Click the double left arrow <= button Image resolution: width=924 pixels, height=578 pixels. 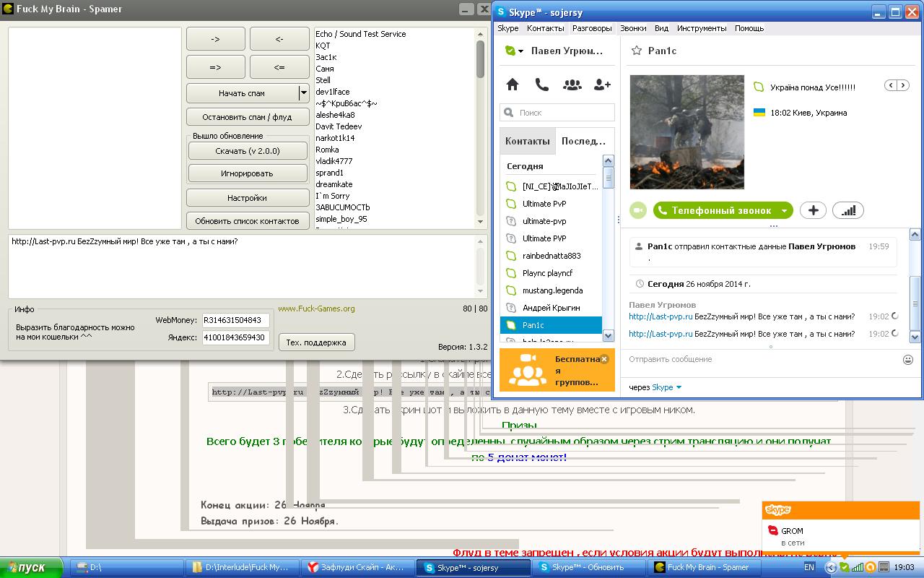tap(279, 67)
